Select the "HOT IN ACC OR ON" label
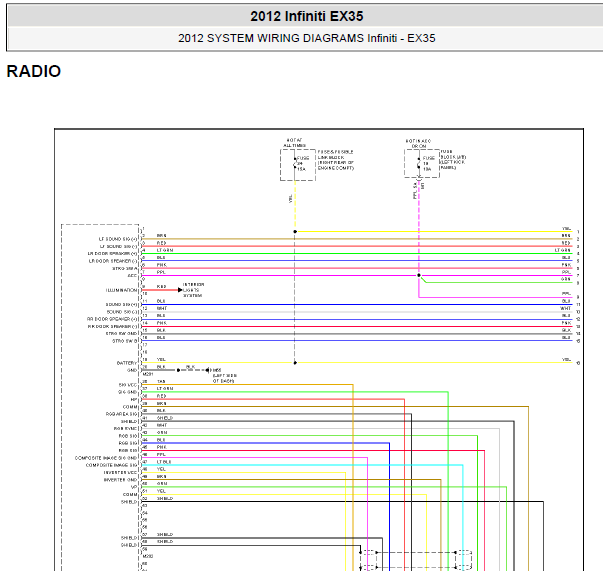This screenshot has height=571, width=603. 418,143
